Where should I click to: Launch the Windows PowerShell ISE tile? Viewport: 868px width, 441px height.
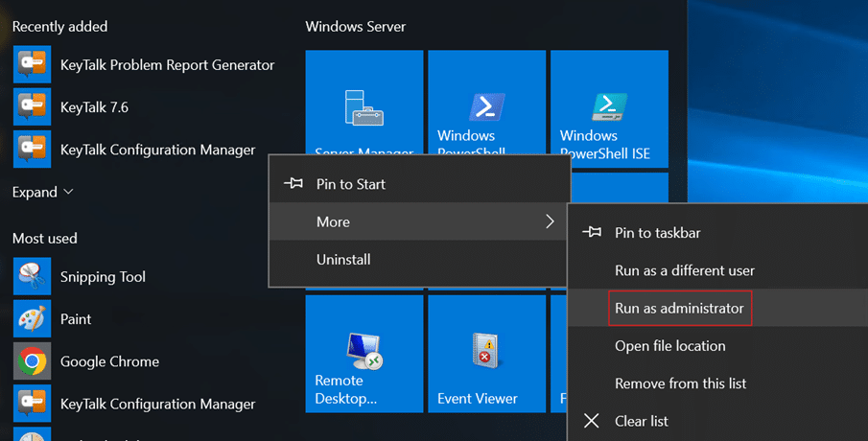pyautogui.click(x=609, y=107)
